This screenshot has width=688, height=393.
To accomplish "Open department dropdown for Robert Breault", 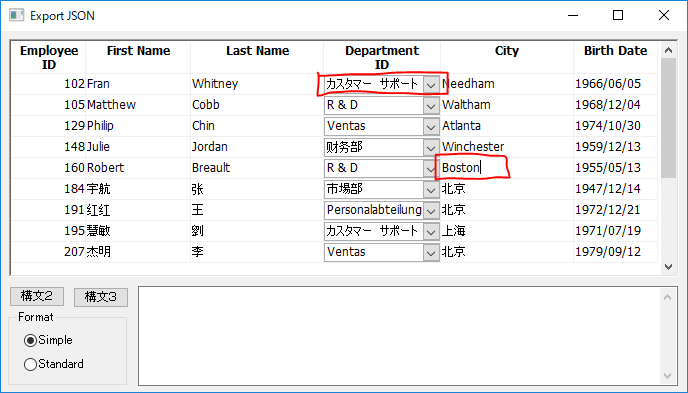I will tap(430, 169).
